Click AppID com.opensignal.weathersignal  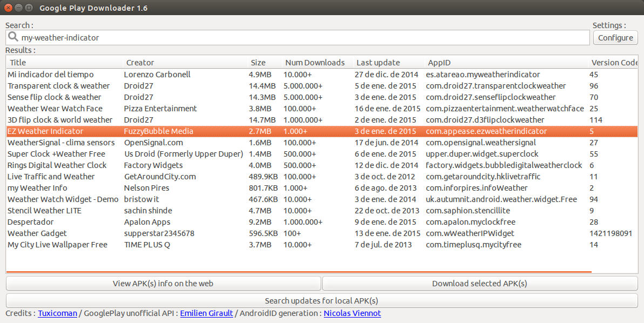481,143
